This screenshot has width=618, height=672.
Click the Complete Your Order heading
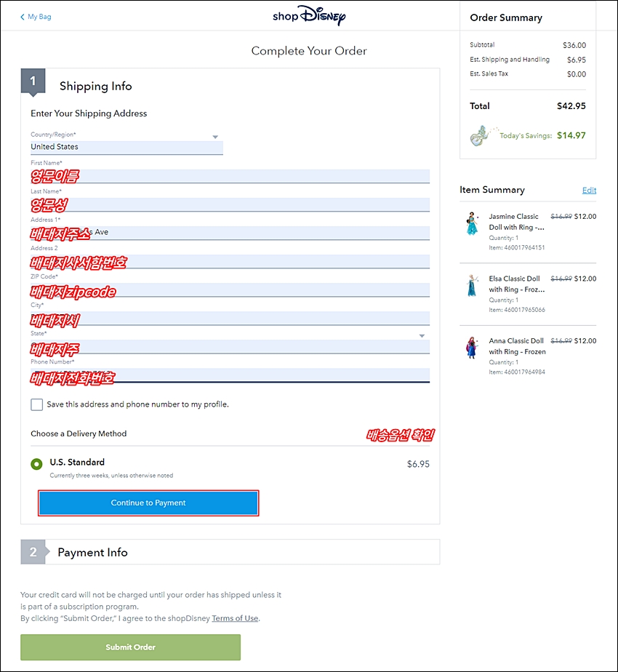click(309, 51)
